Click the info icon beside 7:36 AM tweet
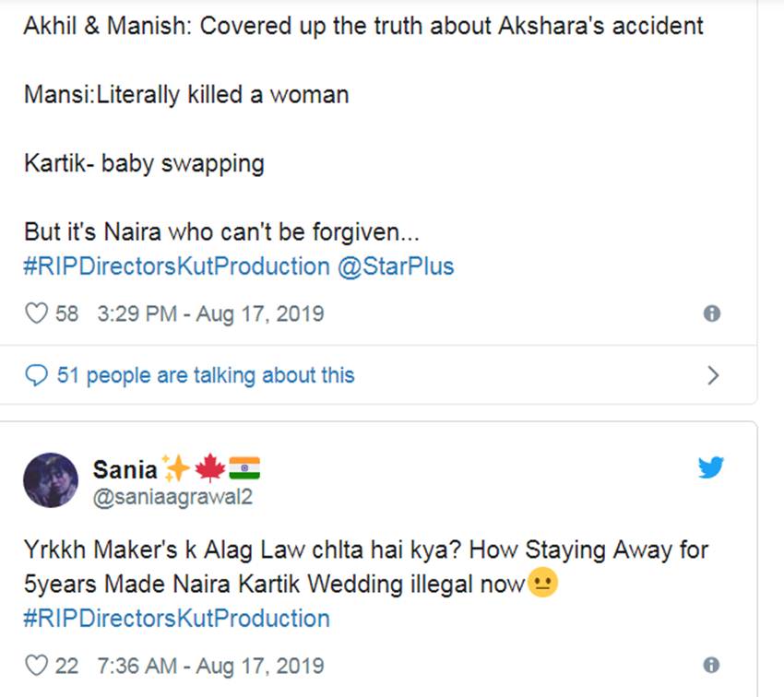 pyautogui.click(x=711, y=665)
